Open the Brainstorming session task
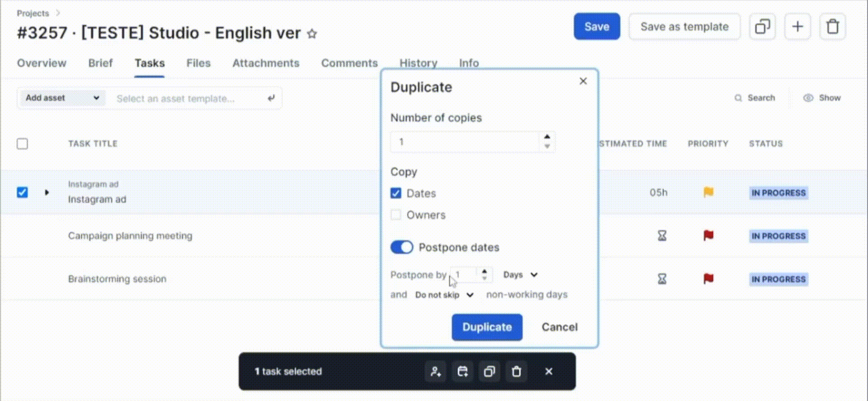Screen dimensions: 868x401 117,279
